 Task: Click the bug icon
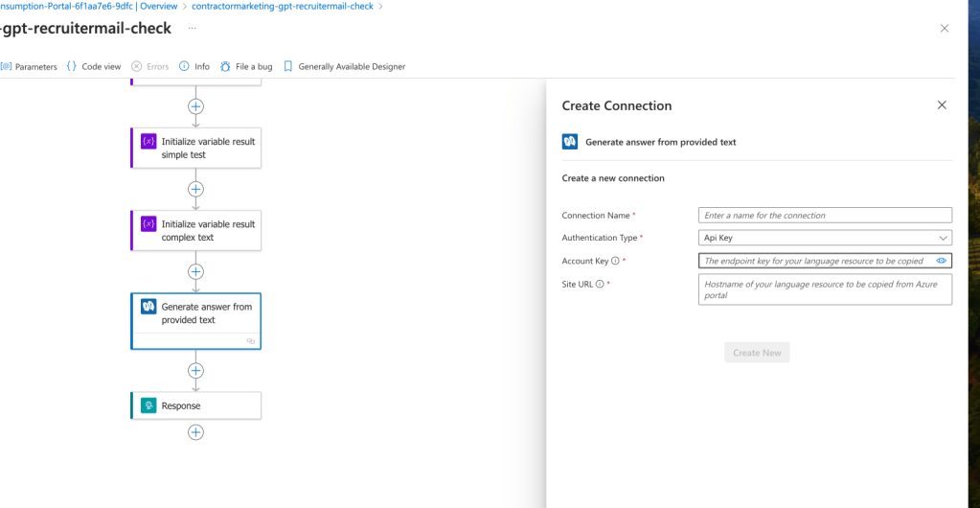tap(226, 66)
